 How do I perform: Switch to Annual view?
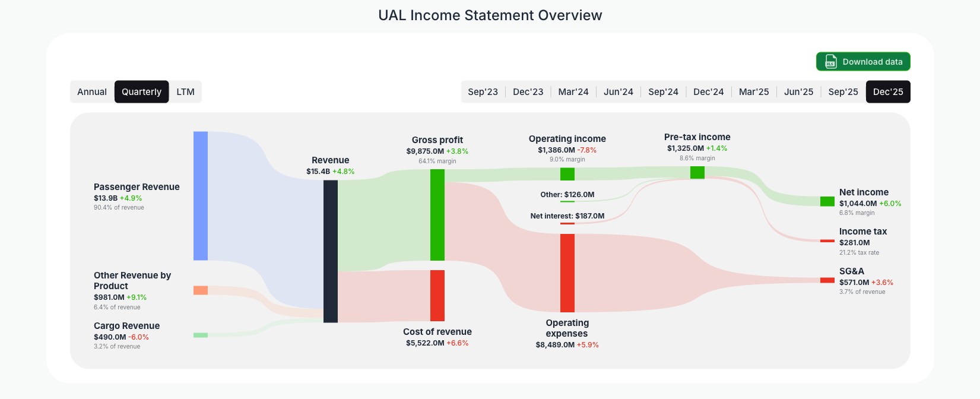coord(92,91)
